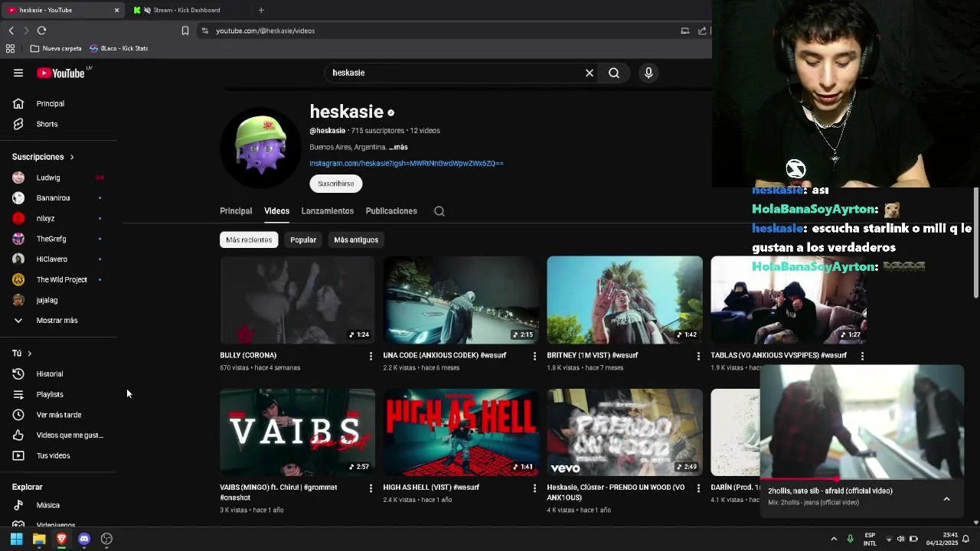This screenshot has height=551, width=980.
Task: Open options for BULLY (CORONA) video
Action: [371, 356]
